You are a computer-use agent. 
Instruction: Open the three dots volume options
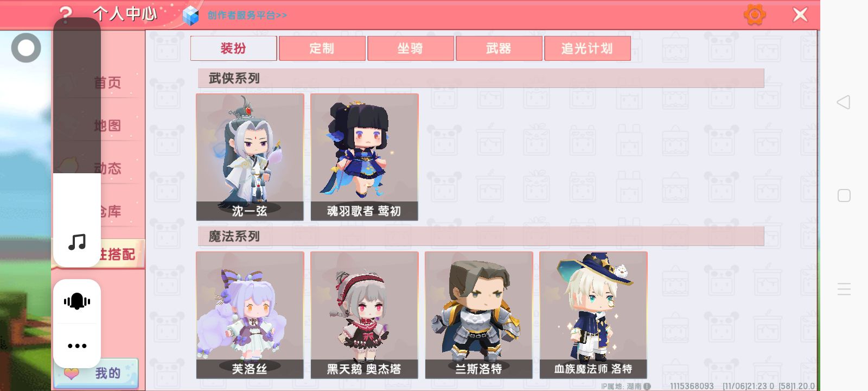77,345
